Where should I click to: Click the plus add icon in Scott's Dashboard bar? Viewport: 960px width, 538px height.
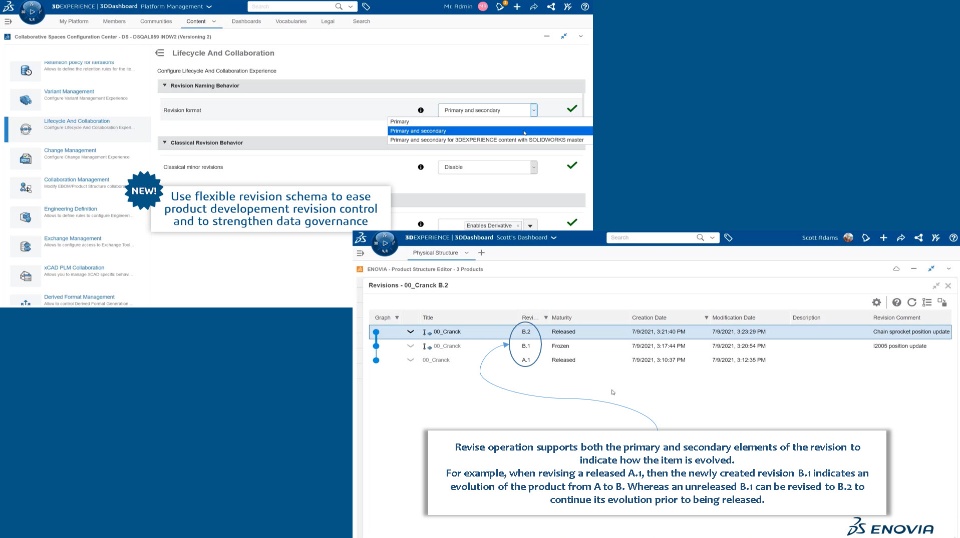click(883, 237)
